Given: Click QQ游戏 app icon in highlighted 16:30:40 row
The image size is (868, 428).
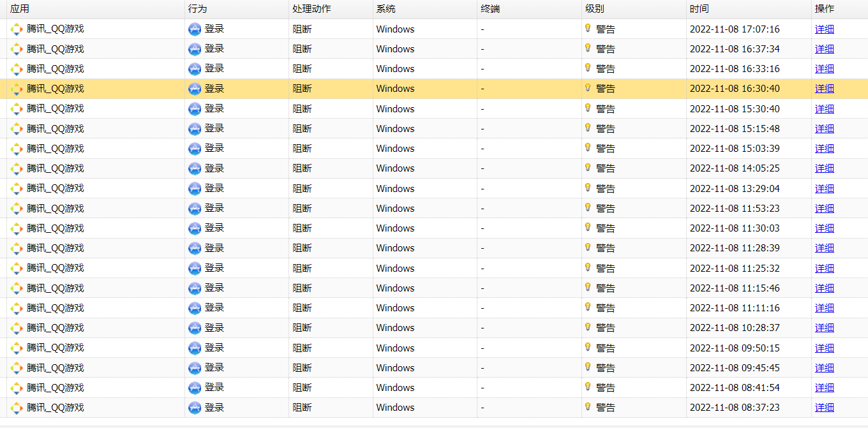Looking at the screenshot, I should tap(17, 89).
